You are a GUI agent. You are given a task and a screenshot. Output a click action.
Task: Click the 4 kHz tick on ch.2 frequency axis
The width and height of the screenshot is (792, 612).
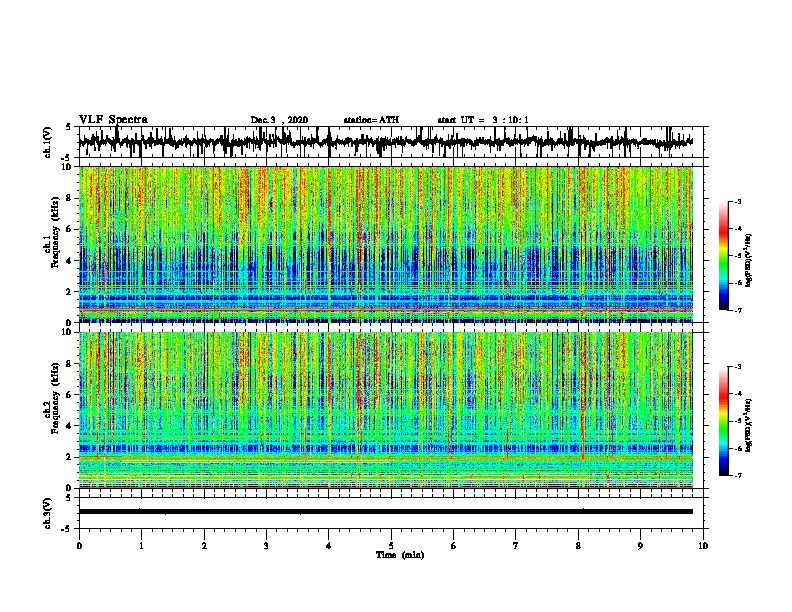[x=69, y=426]
